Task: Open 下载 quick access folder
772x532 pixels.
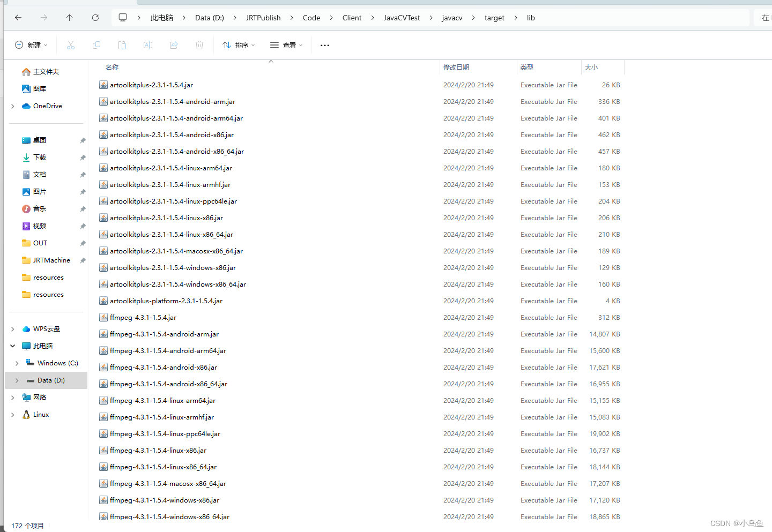Action: pyautogui.click(x=40, y=158)
